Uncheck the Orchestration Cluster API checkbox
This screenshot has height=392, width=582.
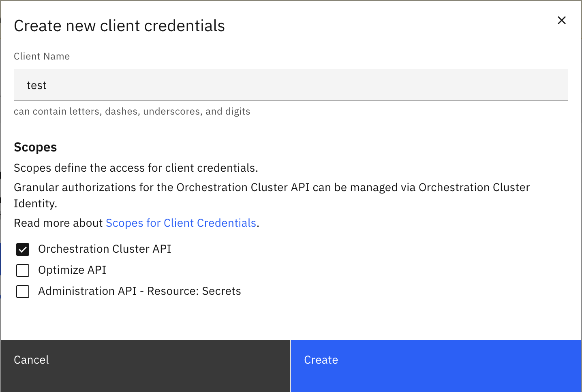[23, 249]
